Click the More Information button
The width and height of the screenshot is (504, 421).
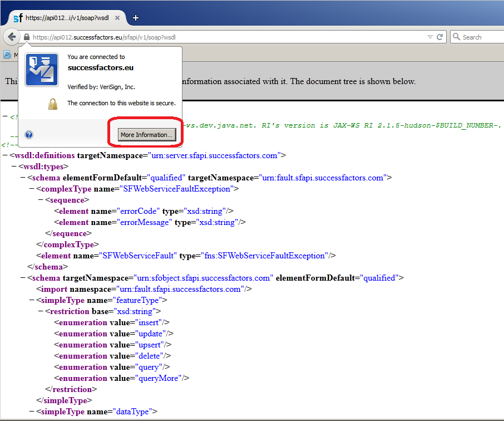[x=147, y=135]
